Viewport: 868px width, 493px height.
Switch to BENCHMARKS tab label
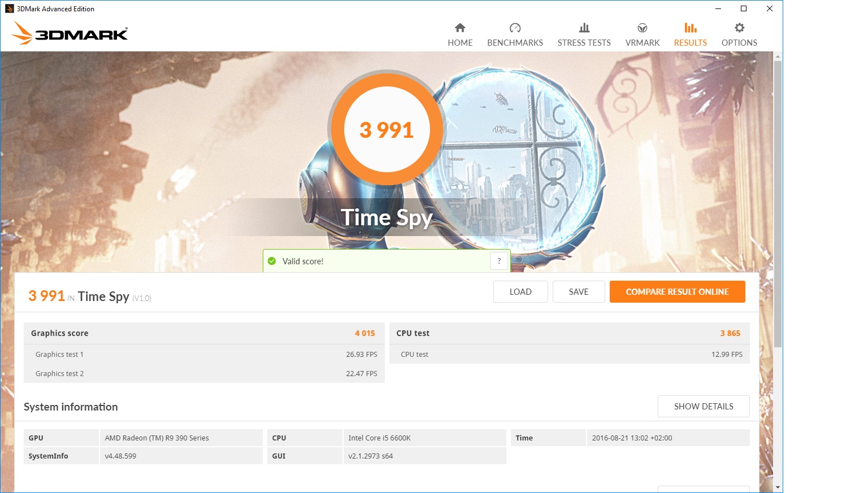[515, 43]
